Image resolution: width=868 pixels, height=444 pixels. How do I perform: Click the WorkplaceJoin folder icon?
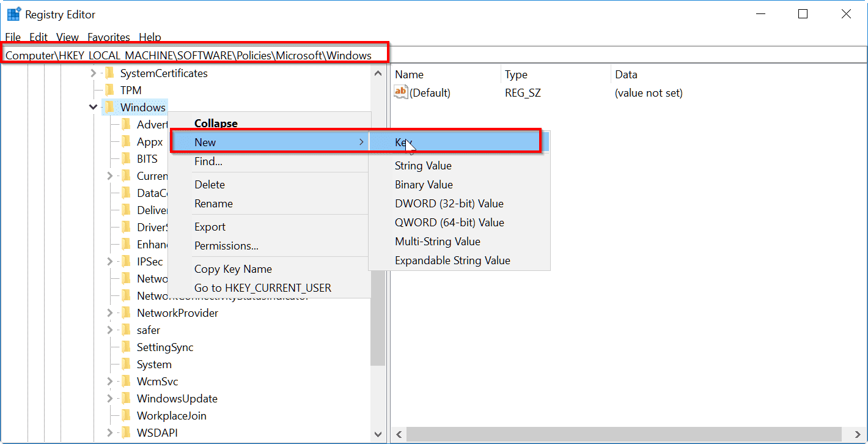[x=127, y=416]
